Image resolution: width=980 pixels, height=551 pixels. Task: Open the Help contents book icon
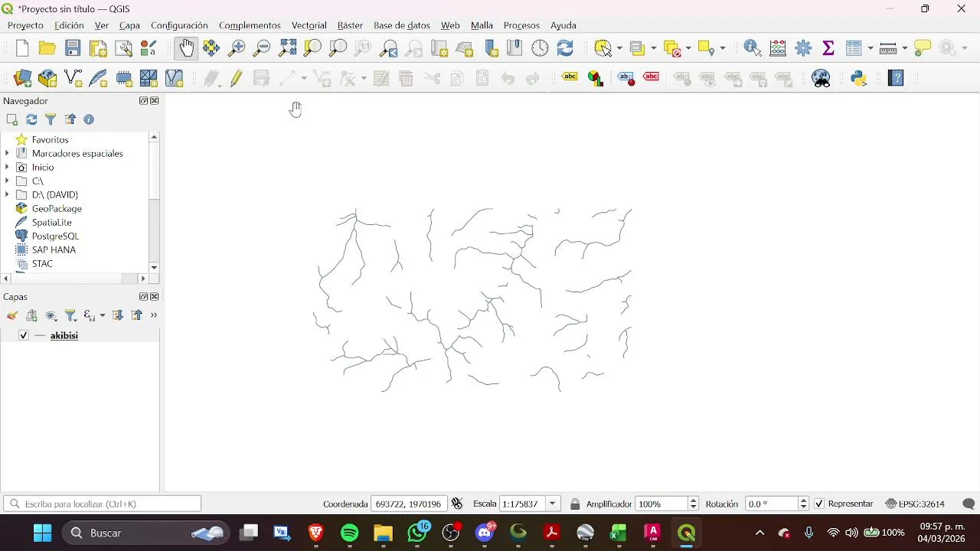tap(895, 78)
